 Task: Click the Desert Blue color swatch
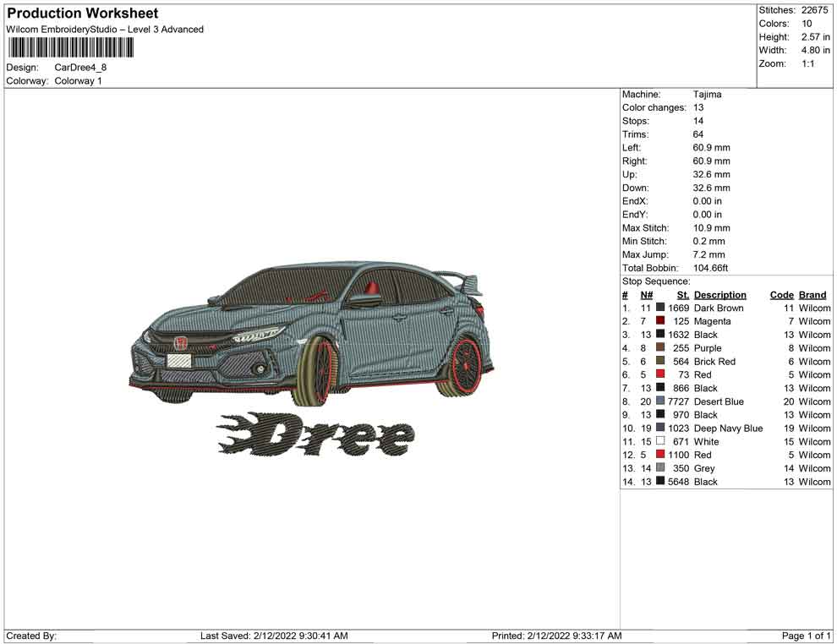click(x=660, y=401)
